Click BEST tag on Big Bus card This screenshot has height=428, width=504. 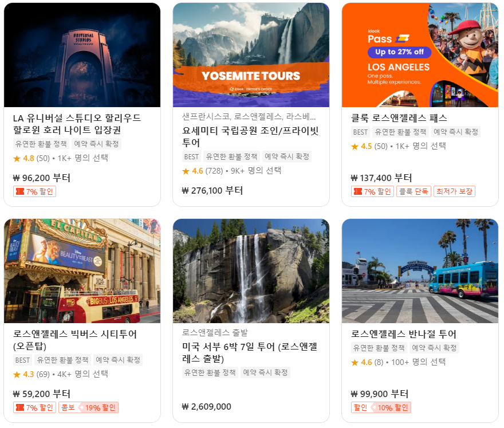pos(22,360)
